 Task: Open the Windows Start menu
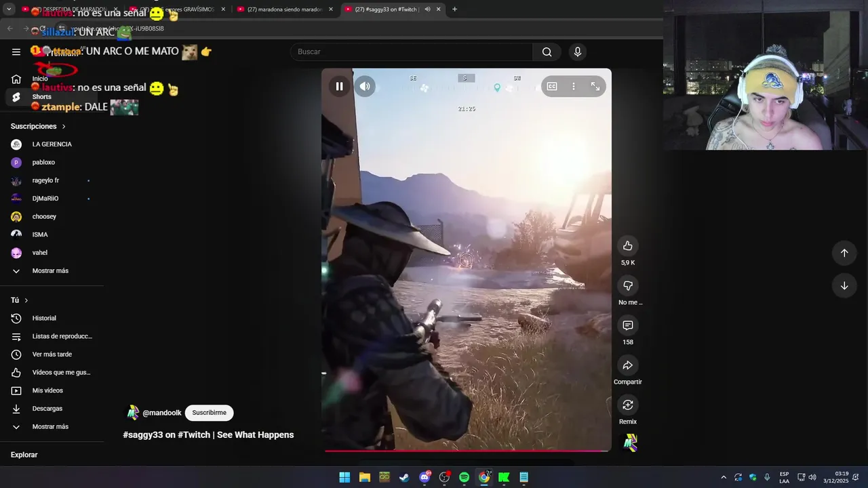point(344,477)
